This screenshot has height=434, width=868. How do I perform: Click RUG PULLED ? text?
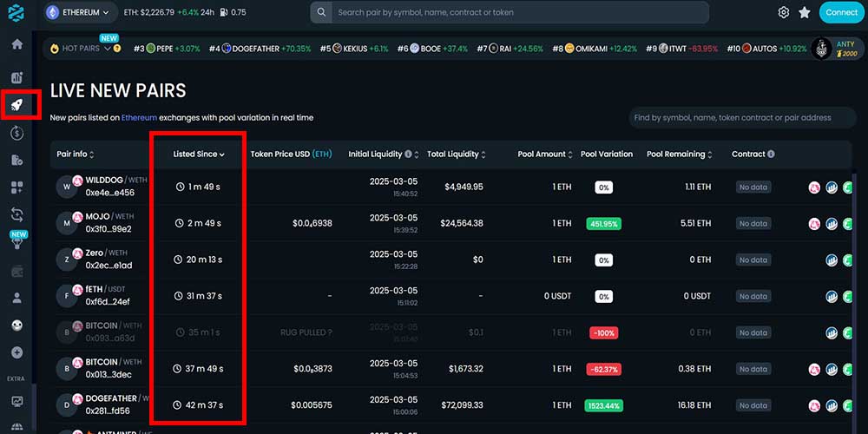coord(306,332)
